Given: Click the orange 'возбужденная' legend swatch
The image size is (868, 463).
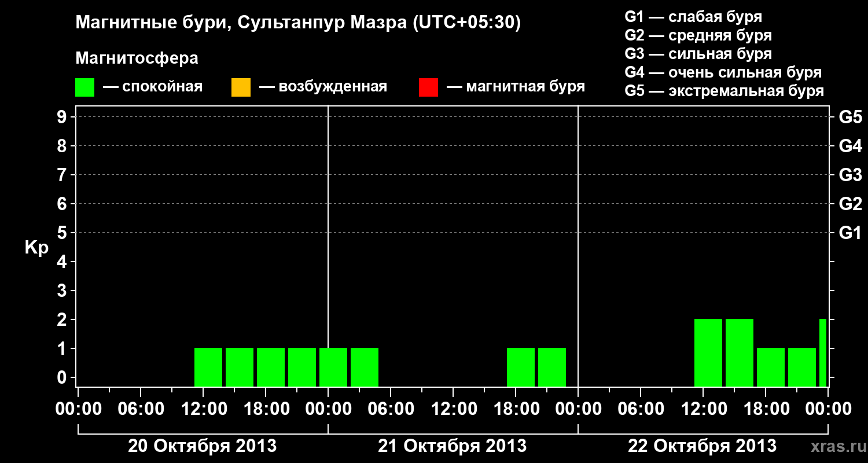Looking at the screenshot, I should click(241, 87).
